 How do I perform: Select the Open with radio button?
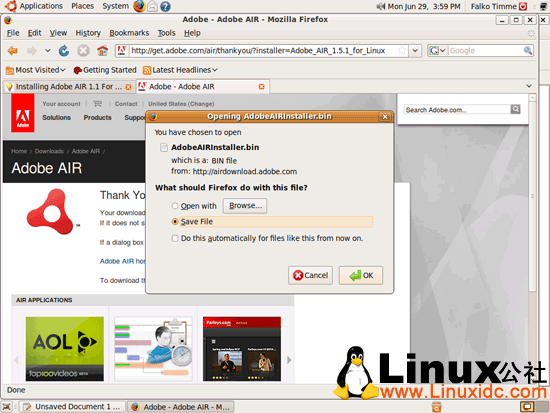pos(175,206)
